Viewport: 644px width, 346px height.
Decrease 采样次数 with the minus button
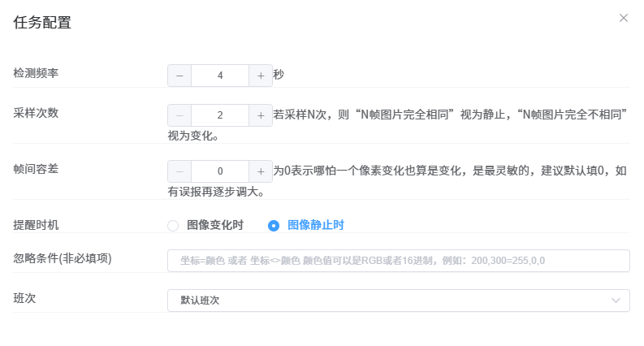[x=179, y=115]
